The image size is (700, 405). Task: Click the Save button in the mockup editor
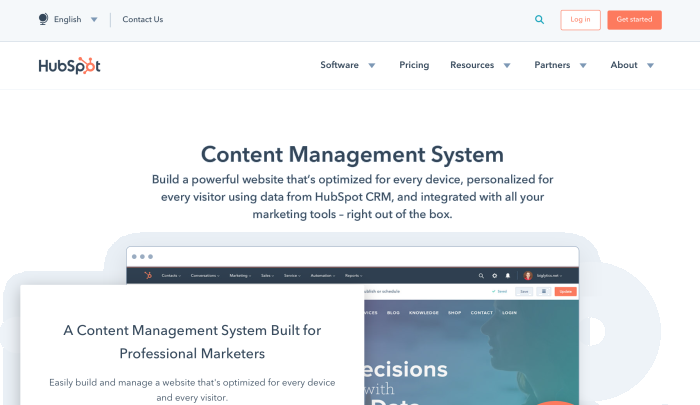pyautogui.click(x=524, y=292)
